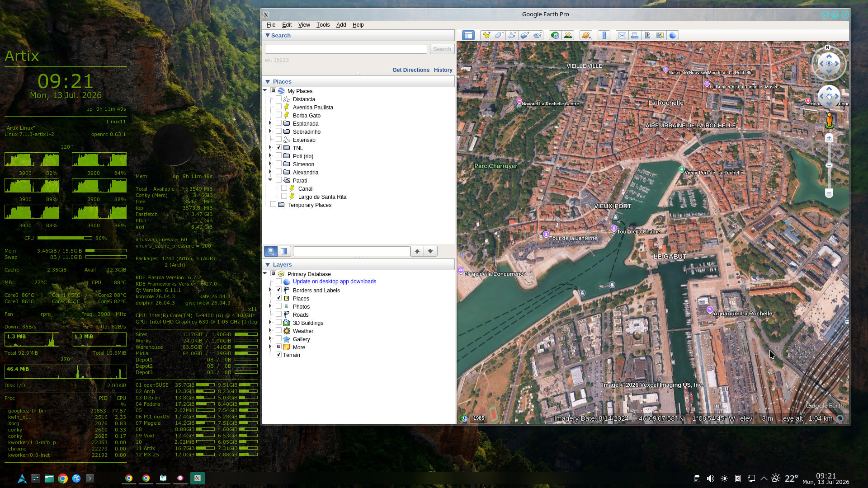Viewport: 868px width, 488px height.
Task: Enable the Roads layer
Action: click(278, 314)
